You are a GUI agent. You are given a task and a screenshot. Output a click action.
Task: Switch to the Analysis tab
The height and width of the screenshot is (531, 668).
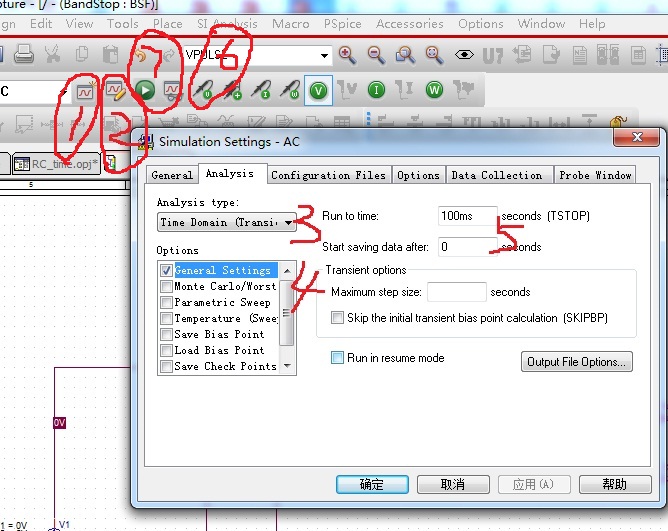pos(230,173)
